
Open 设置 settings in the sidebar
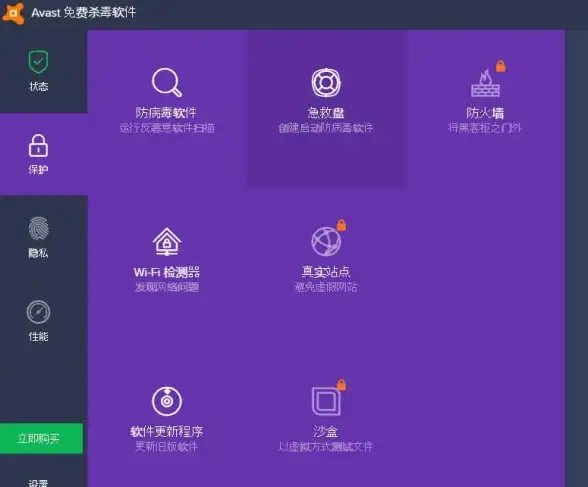click(x=38, y=483)
